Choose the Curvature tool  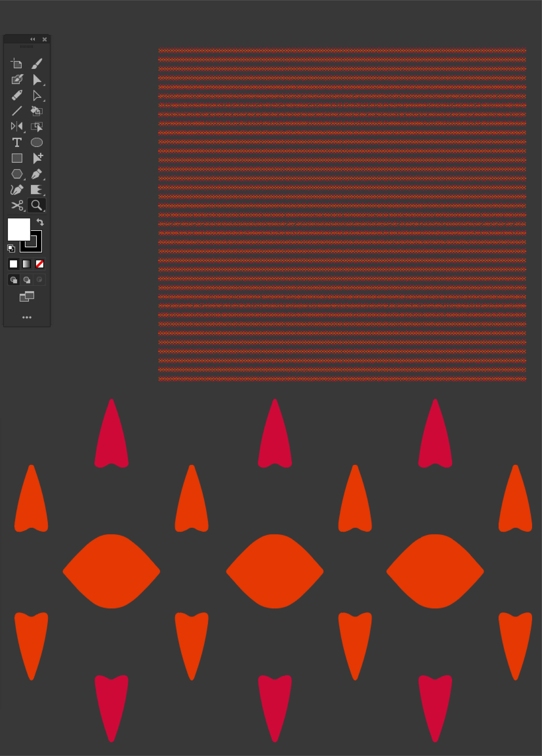(17, 190)
